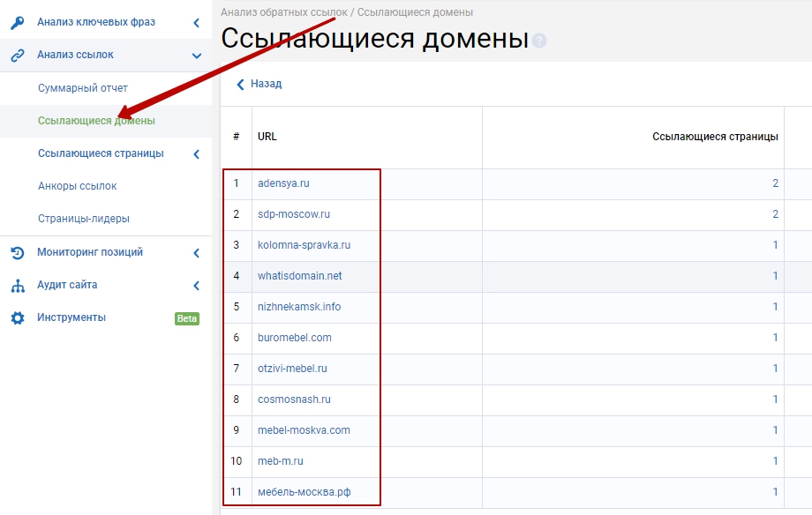Screen dimensions: 812x515
Task: Click linking pages count for nizhnekamsk.info
Action: point(775,307)
